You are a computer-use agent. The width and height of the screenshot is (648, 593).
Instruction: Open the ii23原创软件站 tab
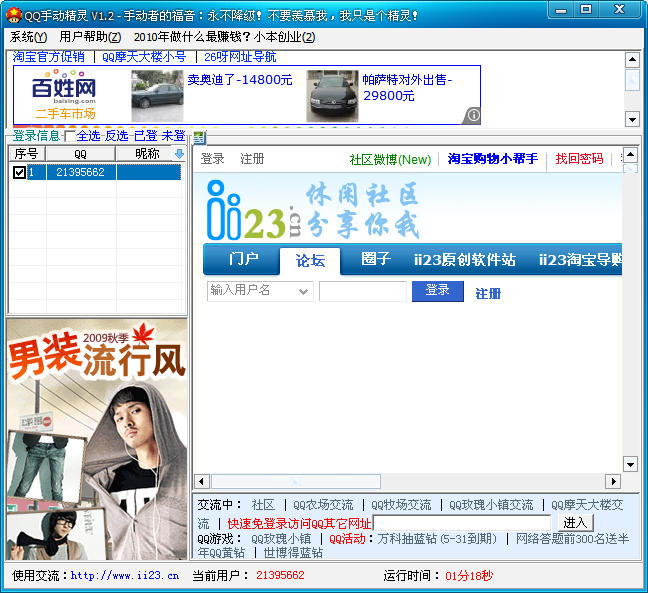point(465,260)
